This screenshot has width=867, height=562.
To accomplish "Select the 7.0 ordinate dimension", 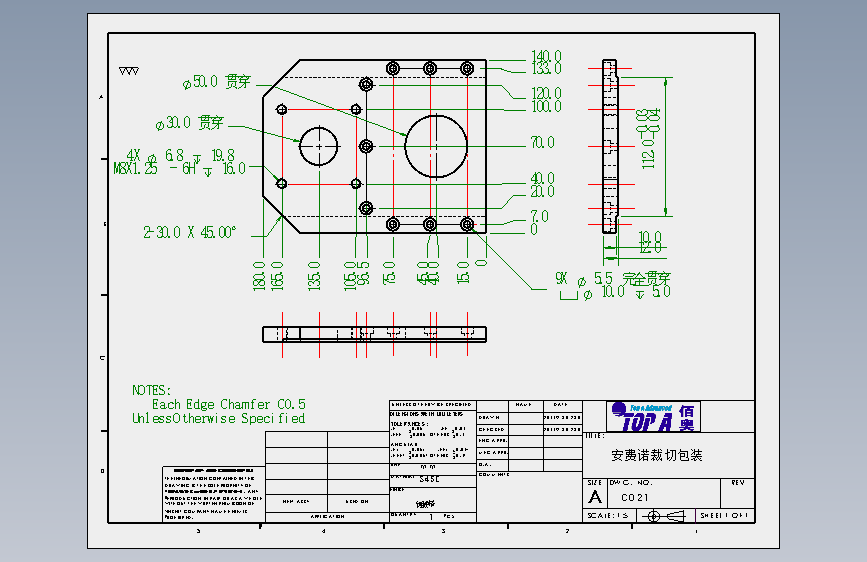I will click(540, 216).
